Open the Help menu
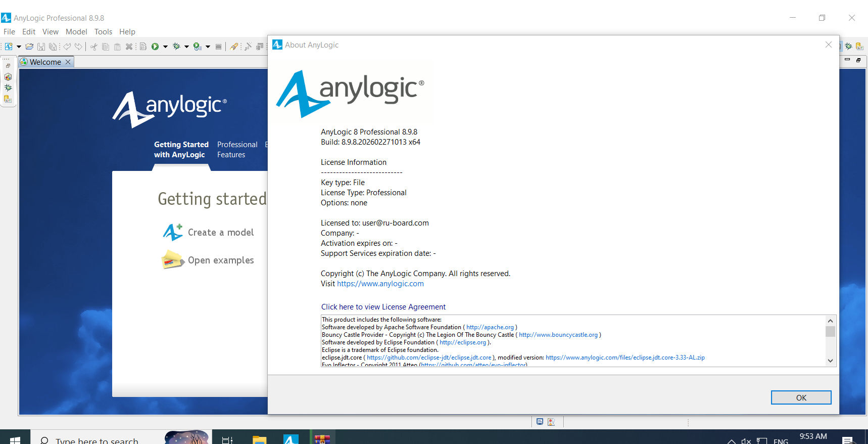Screen dimensions: 868x444 127,31
